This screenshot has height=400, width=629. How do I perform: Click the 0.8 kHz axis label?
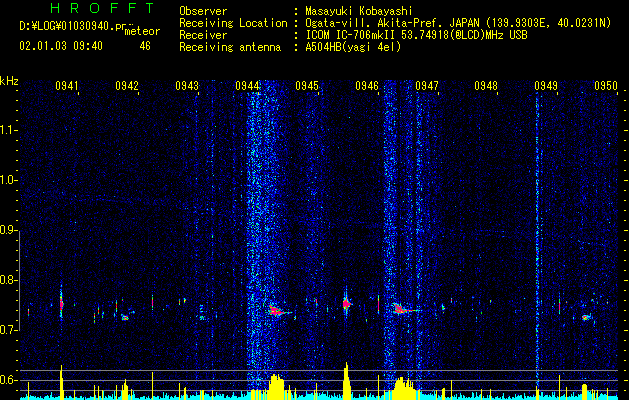pyautogui.click(x=9, y=280)
